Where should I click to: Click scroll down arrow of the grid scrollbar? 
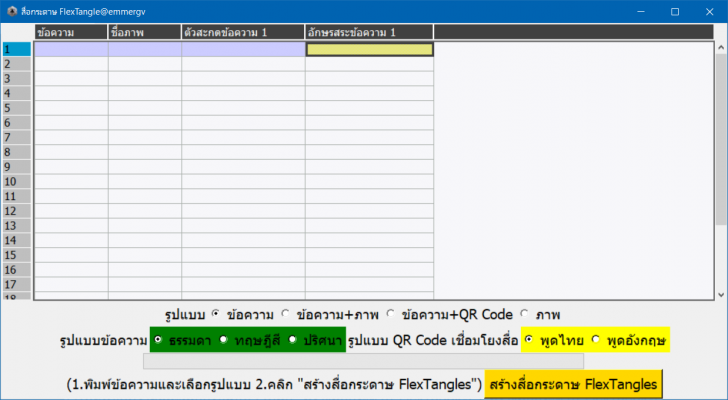pyautogui.click(x=721, y=295)
